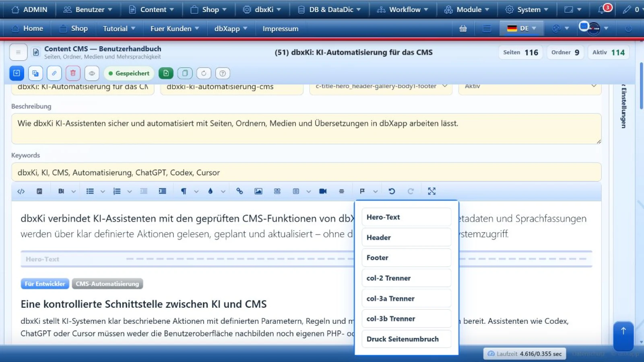Toggle the sidebar with the hamburger menu button
The height and width of the screenshot is (362, 644).
(18, 52)
